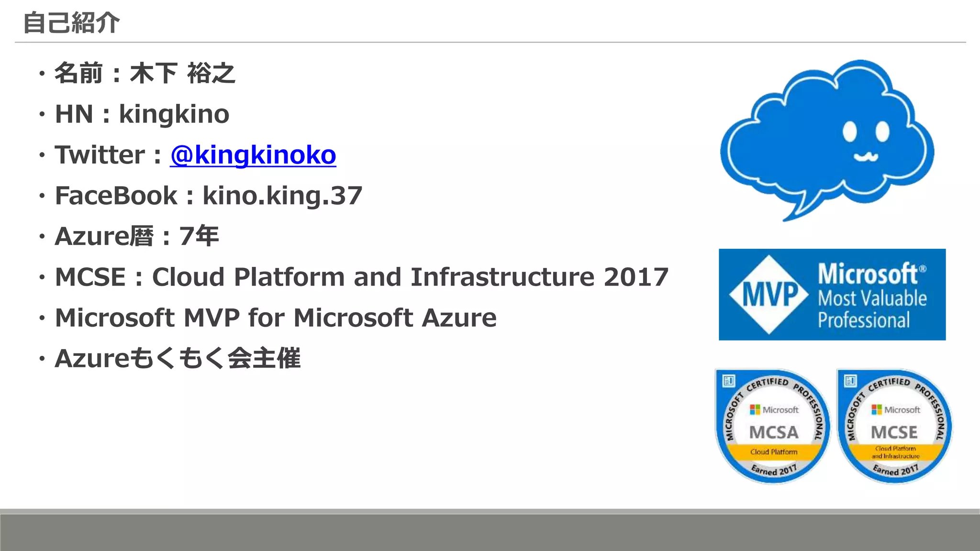Click the Microsoft MVP for Microsoft Azure line
This screenshot has height=551, width=980.
[x=276, y=318]
